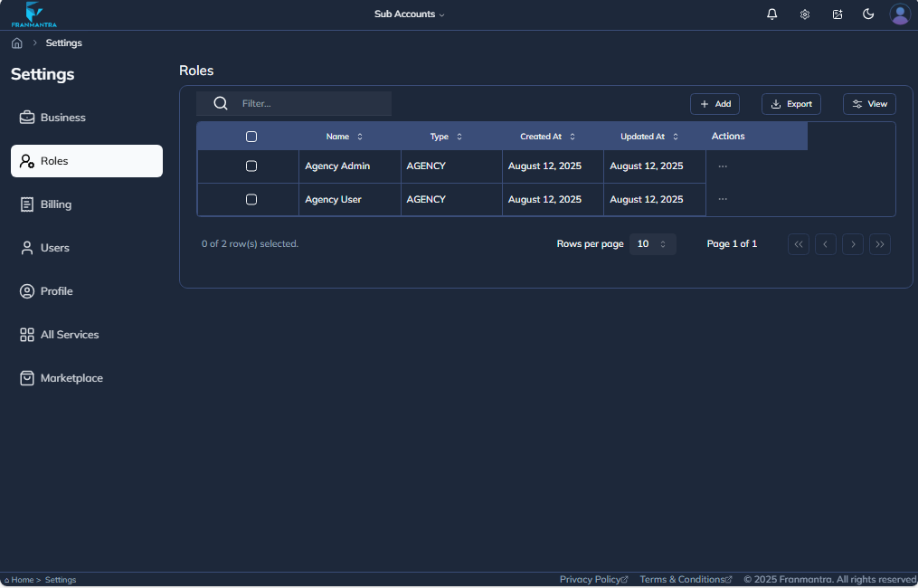Screen dimensions: 918x588
Task: Click the Add button to create a role
Action: click(715, 103)
